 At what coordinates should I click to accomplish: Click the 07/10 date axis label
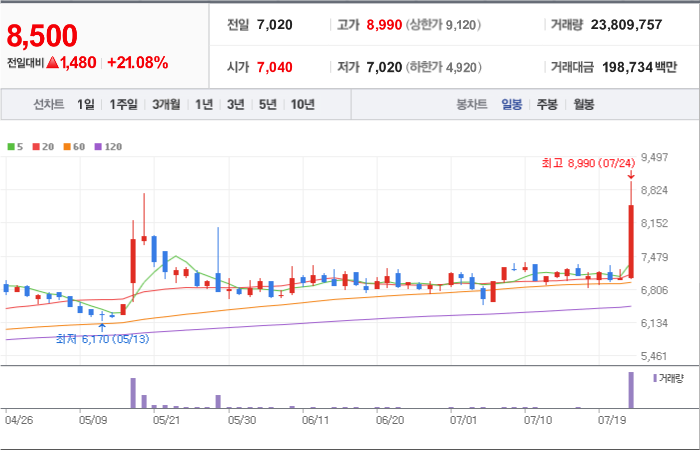[x=538, y=420]
